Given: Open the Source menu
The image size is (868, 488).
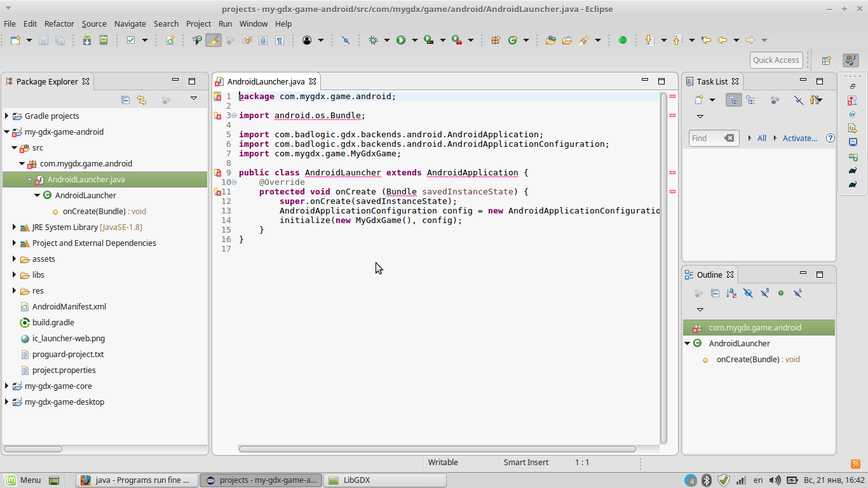Looking at the screenshot, I should [94, 24].
